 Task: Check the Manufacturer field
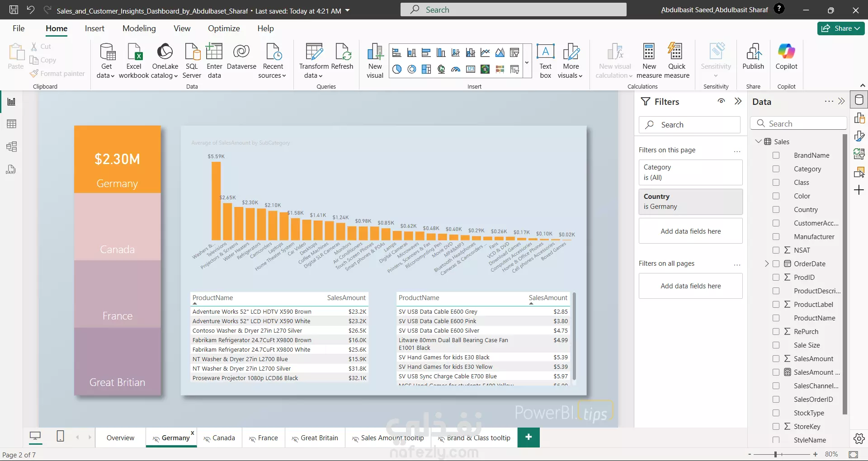776,237
